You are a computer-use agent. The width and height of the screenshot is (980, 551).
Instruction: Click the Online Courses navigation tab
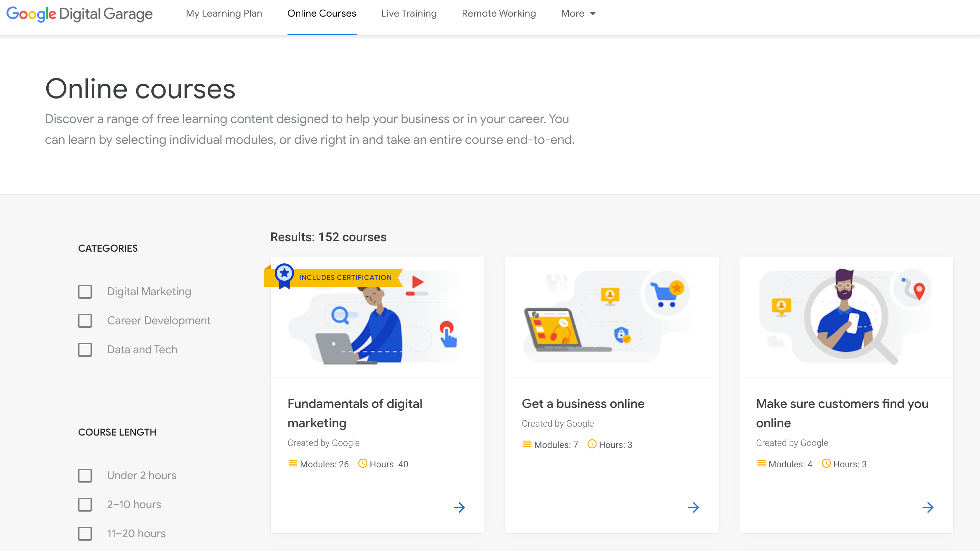(x=322, y=13)
